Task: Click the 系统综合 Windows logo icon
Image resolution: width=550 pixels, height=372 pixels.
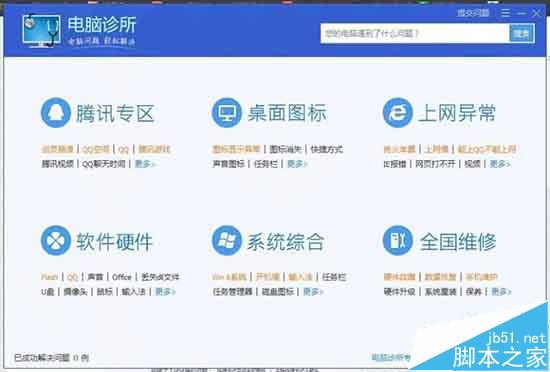Action: point(227,241)
